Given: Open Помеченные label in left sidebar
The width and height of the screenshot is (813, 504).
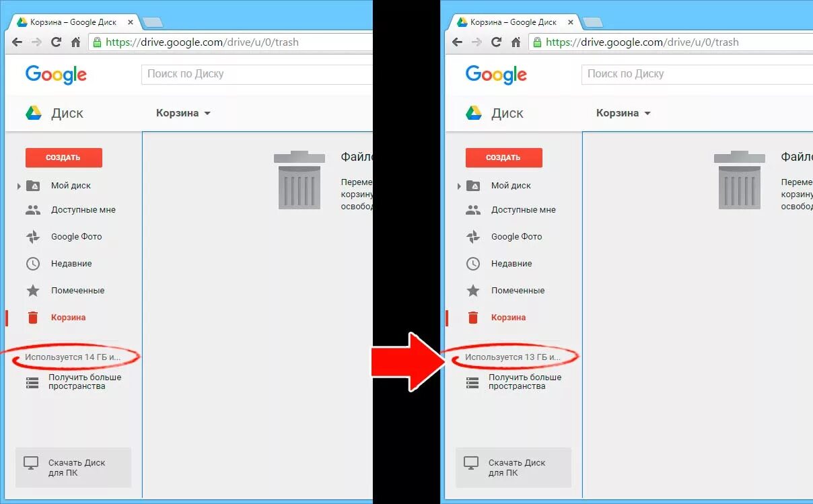Looking at the screenshot, I should [x=77, y=291].
